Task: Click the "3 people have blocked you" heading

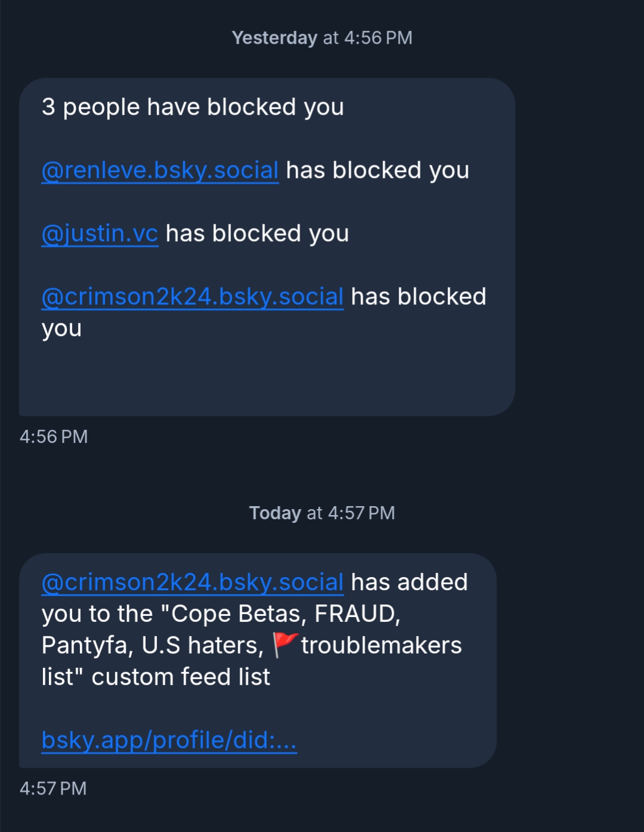Action: point(192,107)
